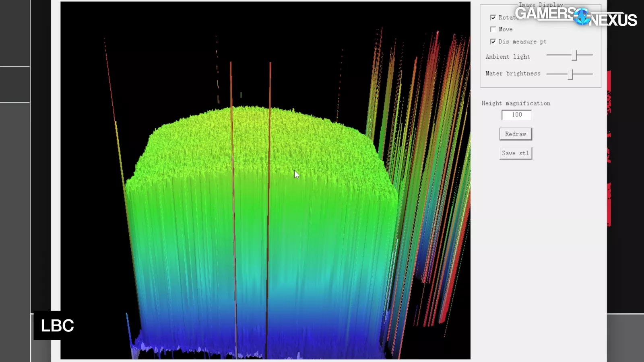Viewport: 644px width, 362px height.
Task: Click the Image Display group title
Action: [541, 5]
